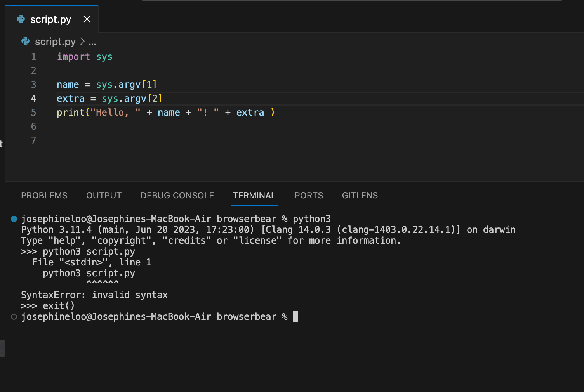Screen dimensions: 584x392
Task: Click the print statement on line 5
Action: (166, 113)
